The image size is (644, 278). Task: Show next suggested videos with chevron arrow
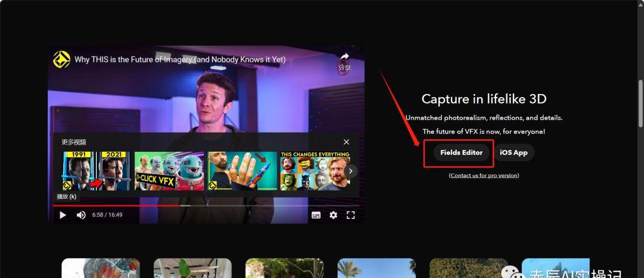tap(351, 171)
